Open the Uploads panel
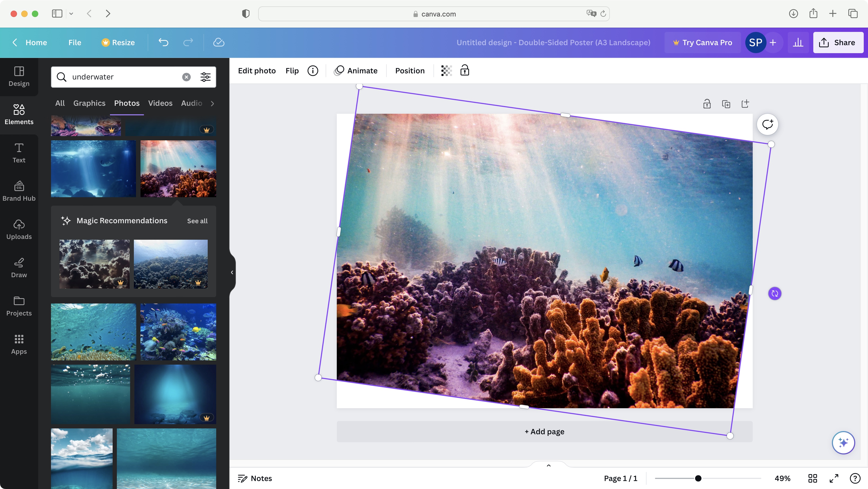This screenshot has height=489, width=868. click(x=19, y=229)
